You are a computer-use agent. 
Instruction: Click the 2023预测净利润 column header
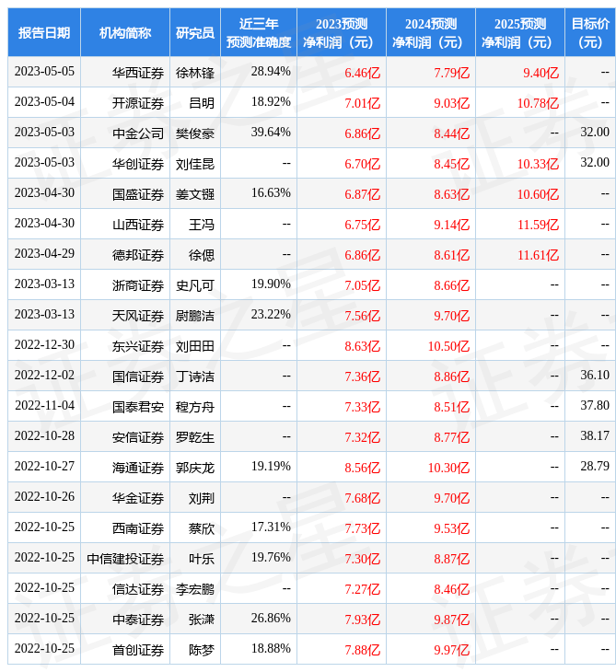click(x=342, y=32)
